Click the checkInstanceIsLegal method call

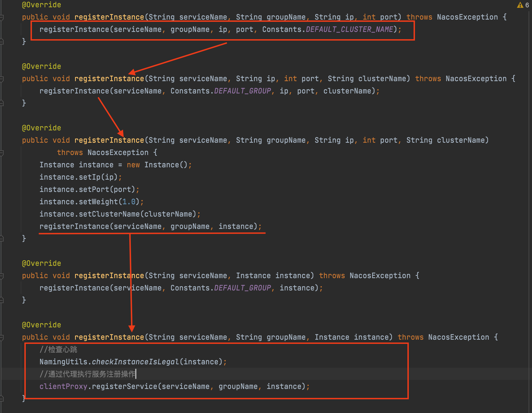pyautogui.click(x=135, y=362)
